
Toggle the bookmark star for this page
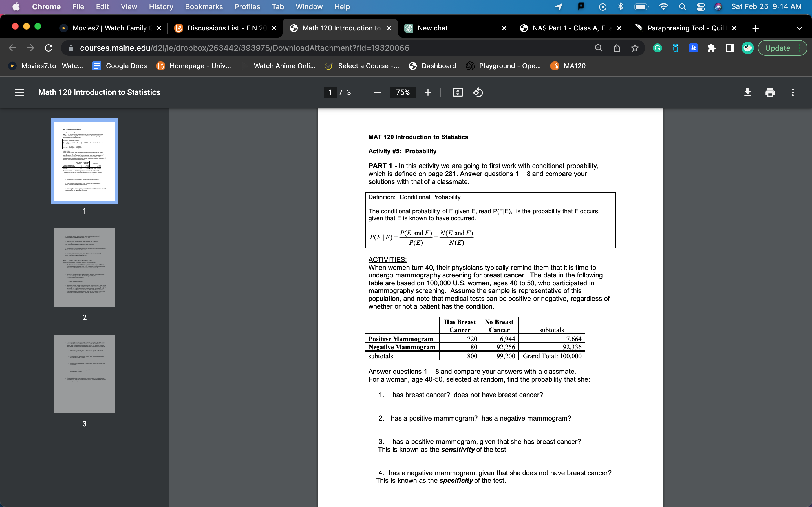pos(634,48)
